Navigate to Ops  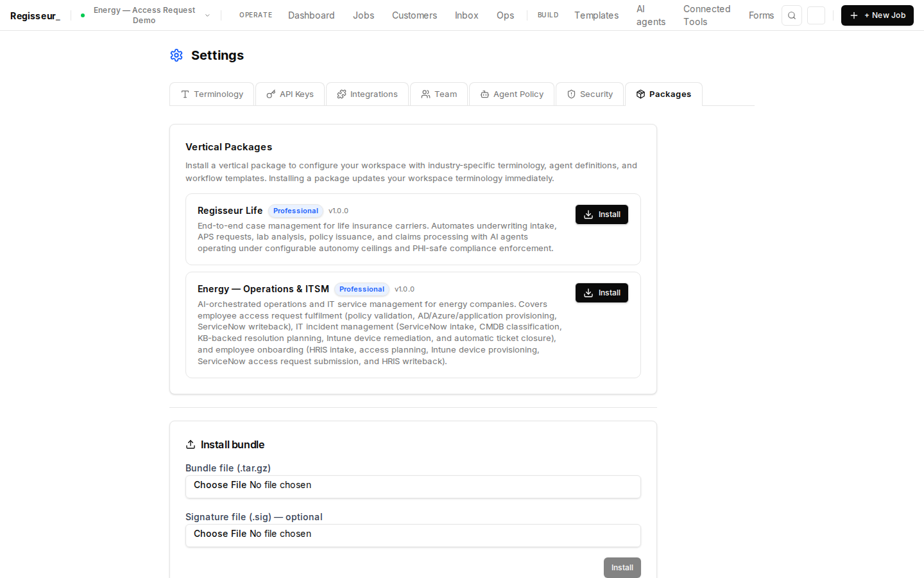click(x=505, y=15)
